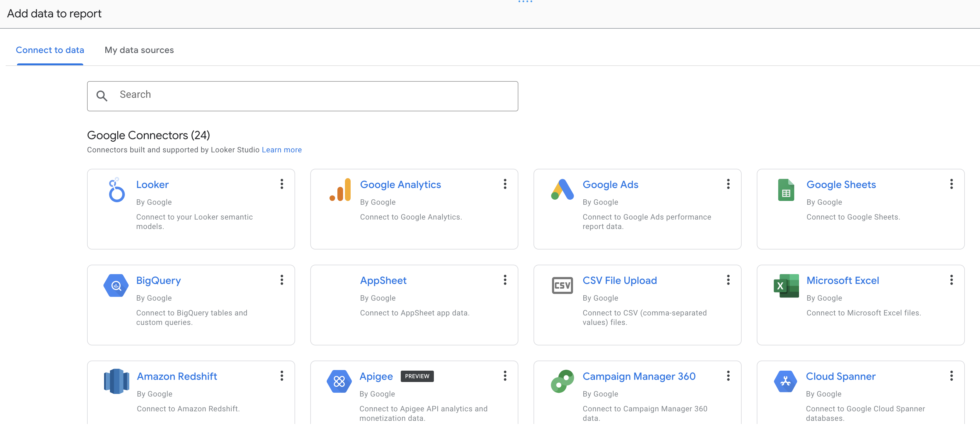Choose the AppSheet connector title
This screenshot has width=980, height=429.
[x=383, y=280]
